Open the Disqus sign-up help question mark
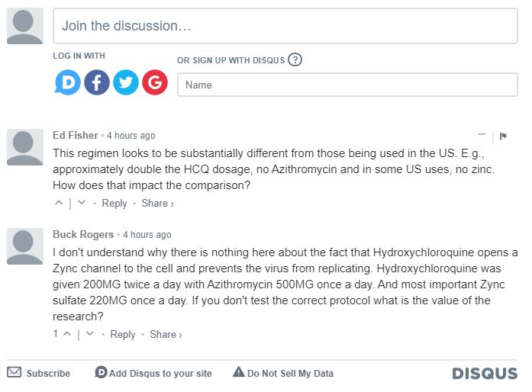The height and width of the screenshot is (392, 532). pos(295,59)
